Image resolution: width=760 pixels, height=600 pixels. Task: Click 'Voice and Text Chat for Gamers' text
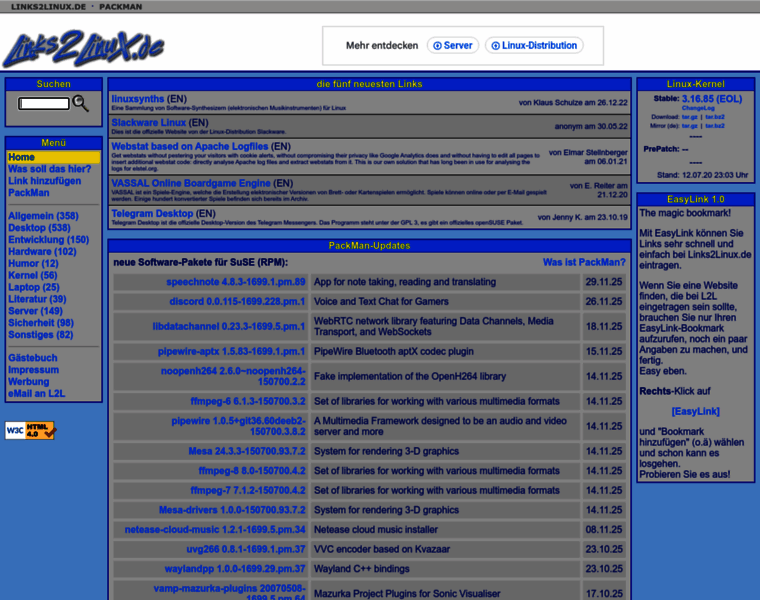(x=381, y=301)
